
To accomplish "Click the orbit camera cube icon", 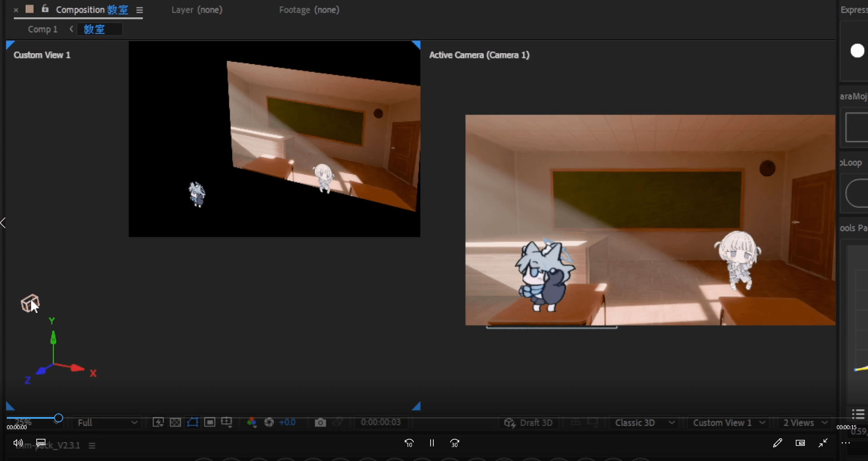I will coord(30,303).
